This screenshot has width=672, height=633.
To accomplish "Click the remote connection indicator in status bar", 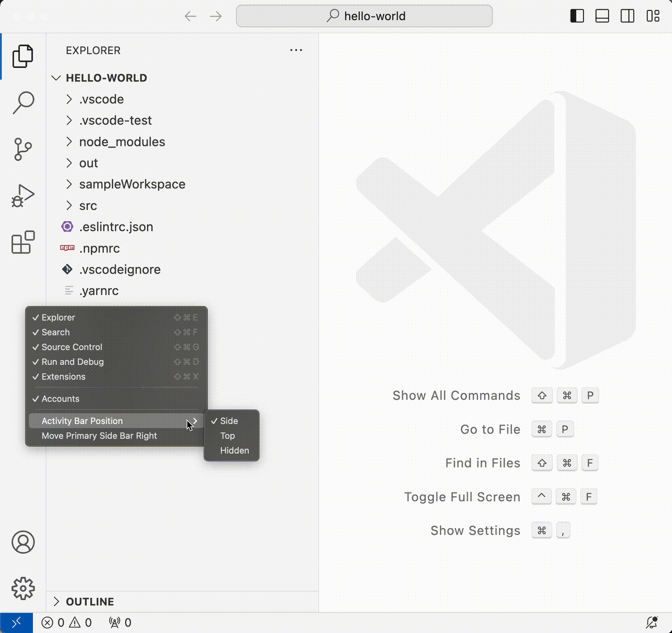I will coord(17,622).
